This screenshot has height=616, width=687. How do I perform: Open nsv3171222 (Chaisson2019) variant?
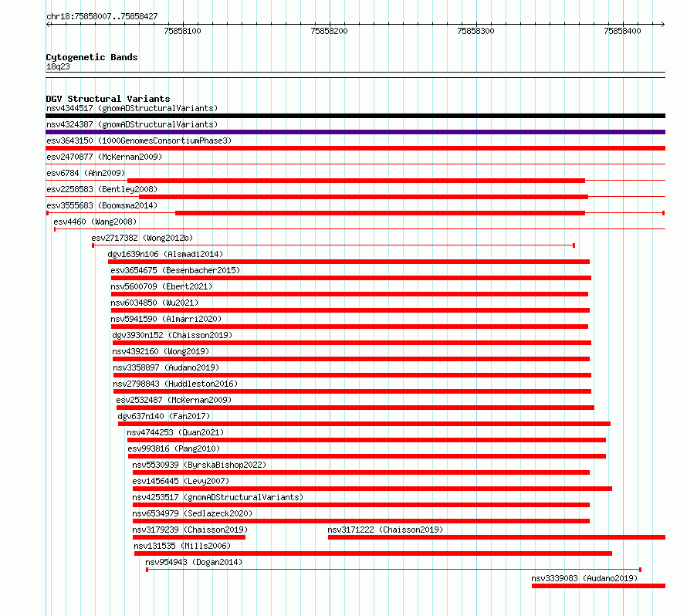coord(385,530)
